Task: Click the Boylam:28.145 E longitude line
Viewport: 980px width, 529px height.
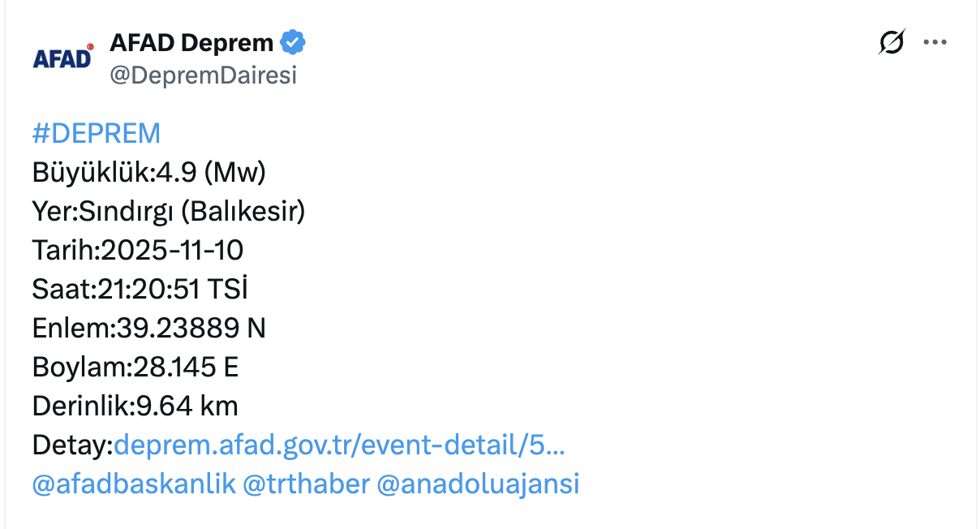Action: [135, 367]
